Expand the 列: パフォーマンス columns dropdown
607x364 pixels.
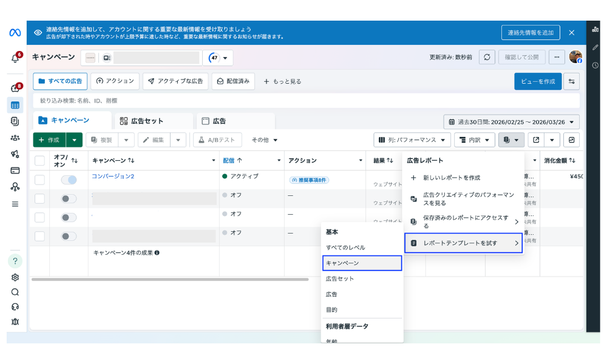pos(412,140)
